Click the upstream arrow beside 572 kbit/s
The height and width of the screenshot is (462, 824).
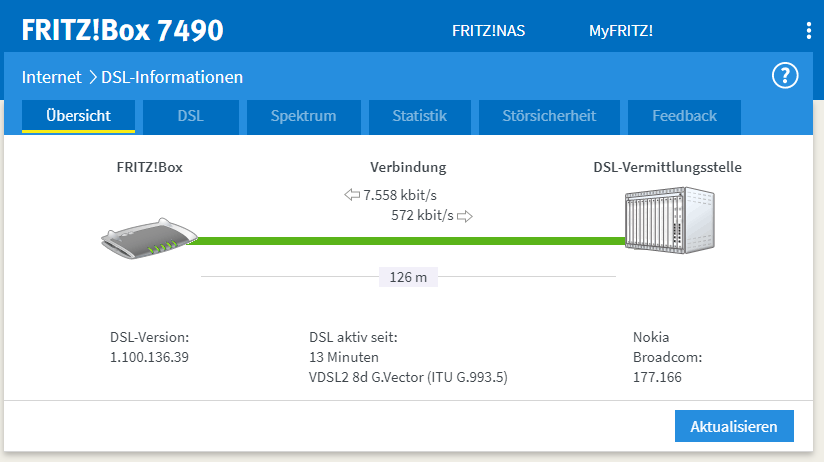(465, 215)
